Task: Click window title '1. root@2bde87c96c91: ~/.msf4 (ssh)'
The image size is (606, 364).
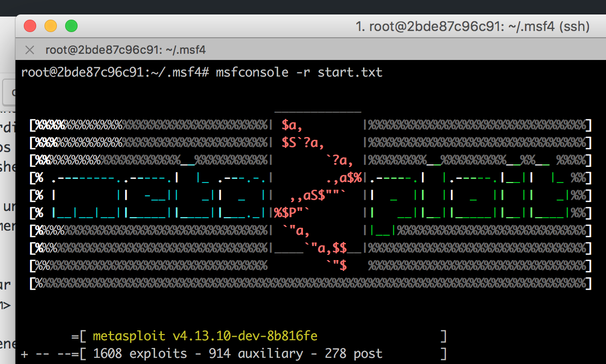Action: click(x=472, y=26)
